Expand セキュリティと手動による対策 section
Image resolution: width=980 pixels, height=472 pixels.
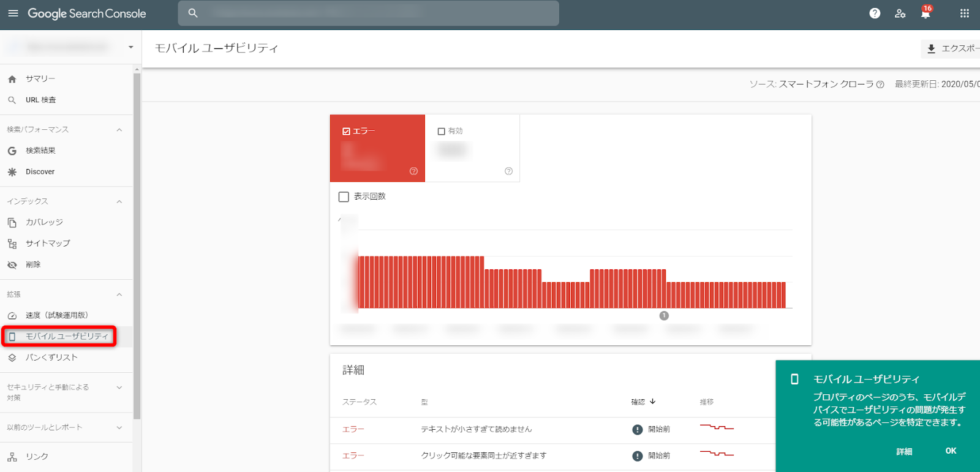pos(119,388)
